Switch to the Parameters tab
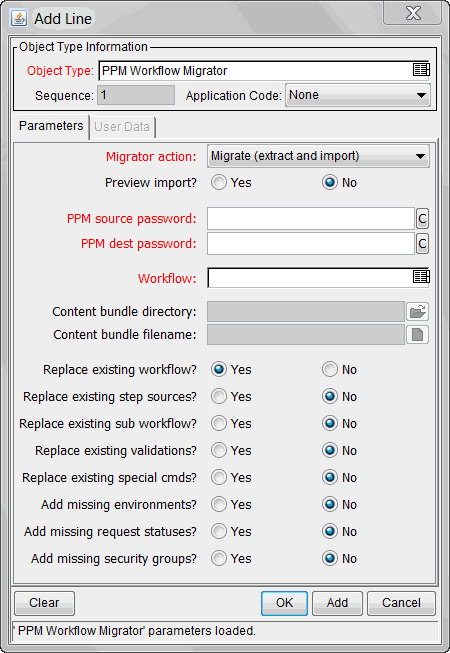Viewport: 450px width, 653px height. (x=51, y=126)
